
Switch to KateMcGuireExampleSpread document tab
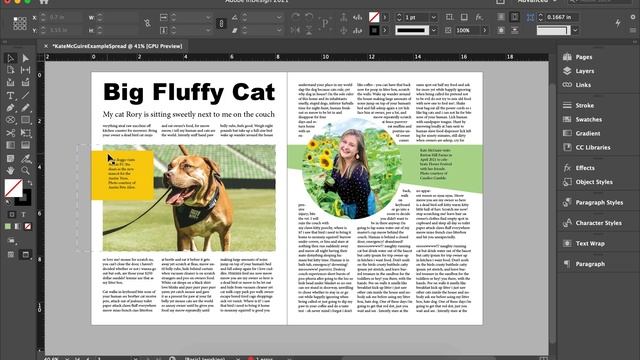tap(118, 46)
